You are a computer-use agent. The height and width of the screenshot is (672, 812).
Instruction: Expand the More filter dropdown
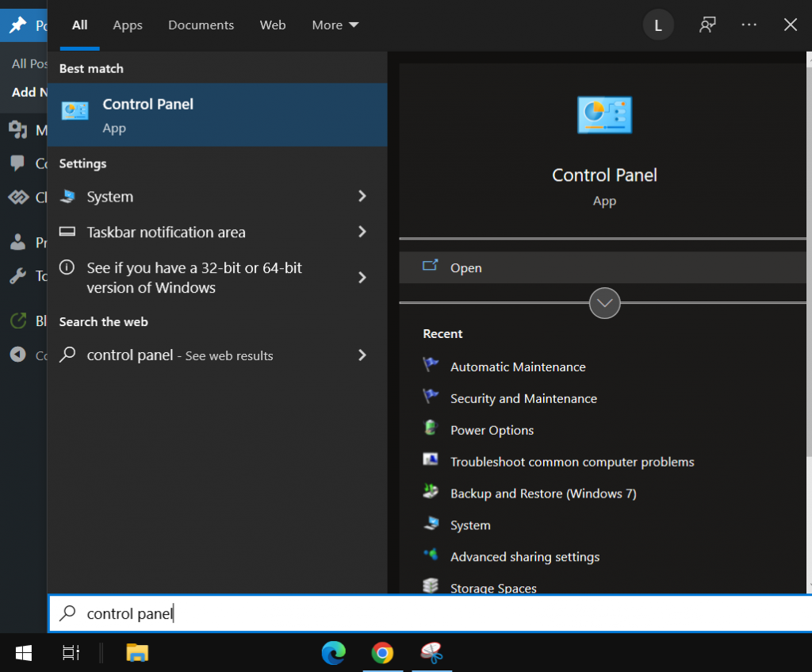[x=335, y=25]
